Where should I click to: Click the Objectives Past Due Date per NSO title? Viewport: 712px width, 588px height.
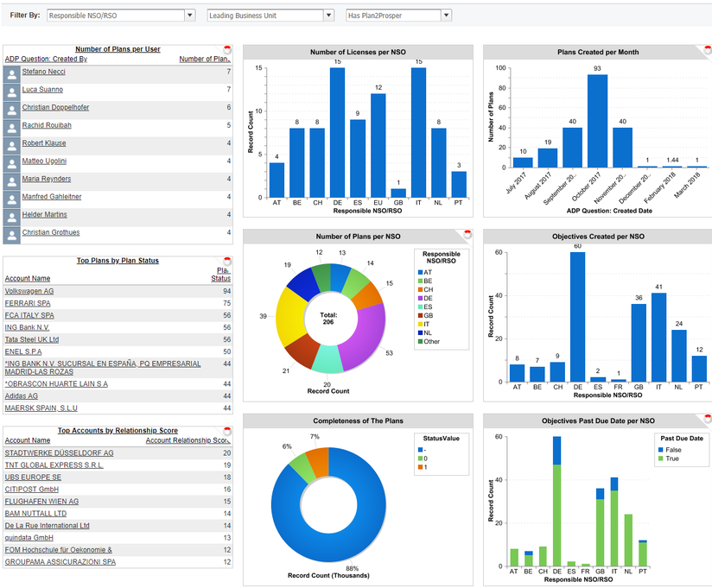pos(598,421)
